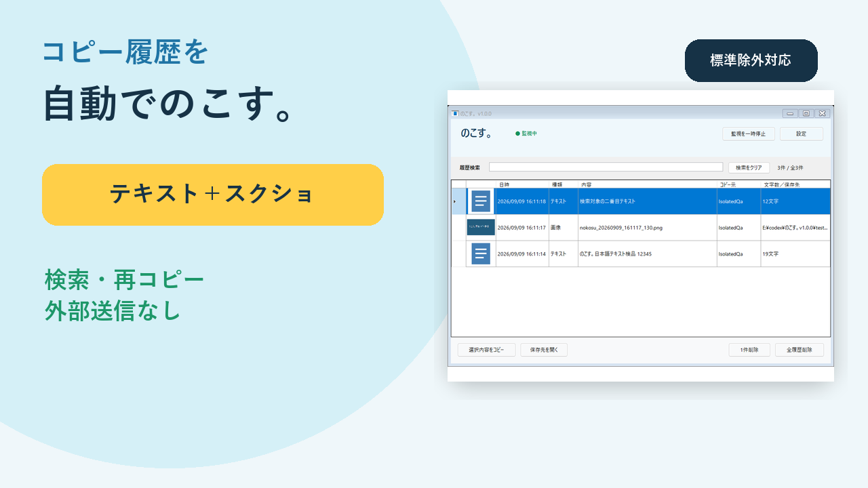Viewport: 868px width, 488px height.
Task: Click the E:¥codex¥のこす。v1.0.0 save path cell
Action: [x=795, y=228]
